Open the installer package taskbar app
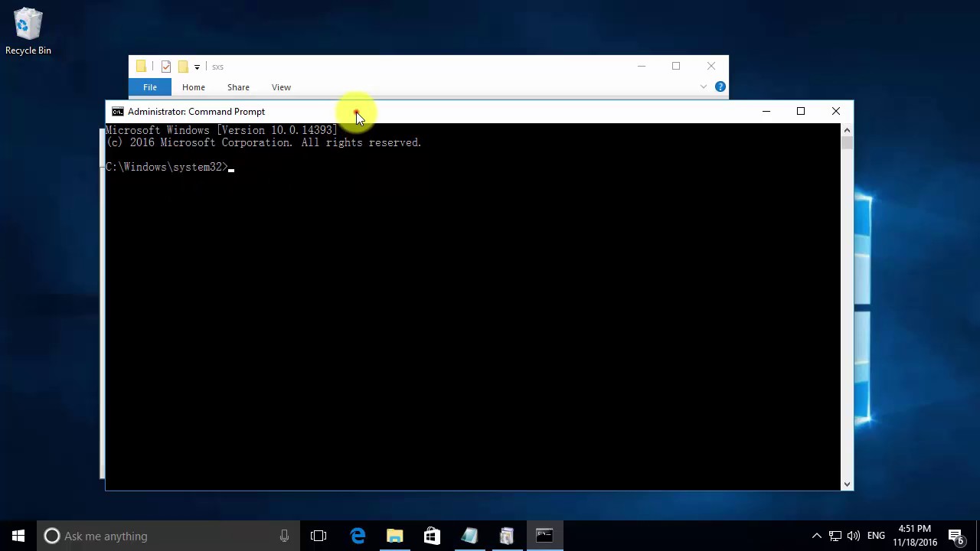Viewport: 980px width, 551px height. click(x=507, y=536)
